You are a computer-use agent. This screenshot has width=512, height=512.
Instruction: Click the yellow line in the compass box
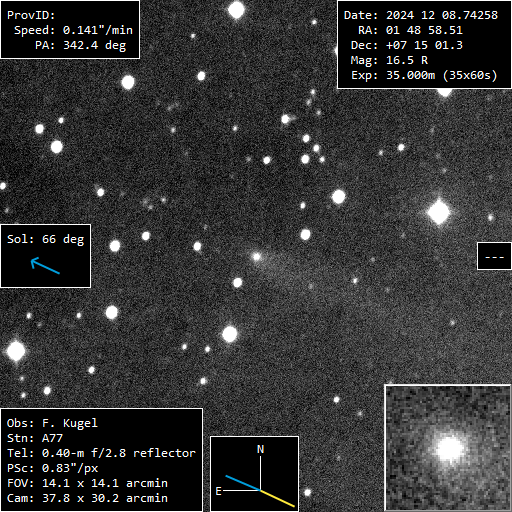click(277, 498)
